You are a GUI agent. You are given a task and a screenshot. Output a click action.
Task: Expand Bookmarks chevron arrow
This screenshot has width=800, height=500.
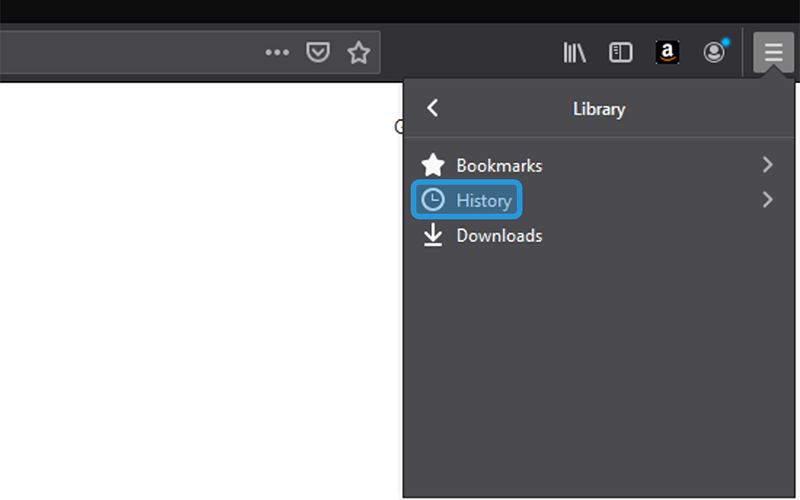pos(767,165)
